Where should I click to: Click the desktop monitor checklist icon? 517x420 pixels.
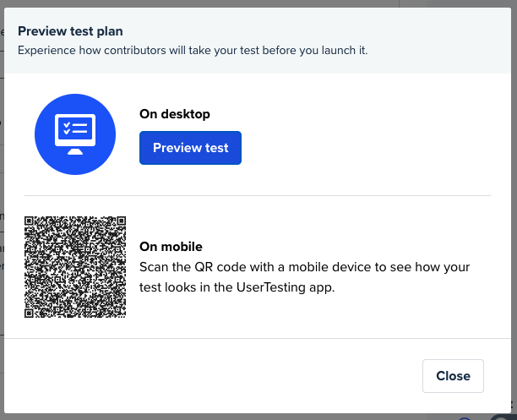pos(75,134)
